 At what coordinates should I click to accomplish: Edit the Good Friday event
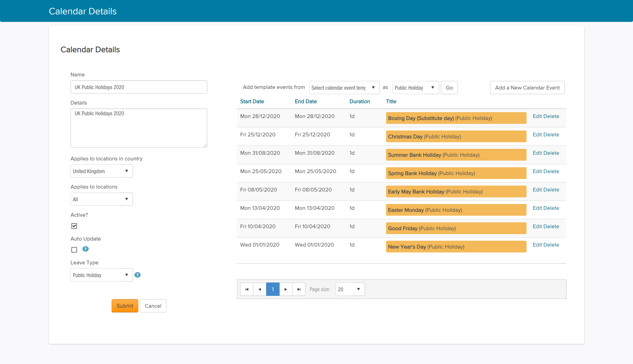(x=537, y=226)
